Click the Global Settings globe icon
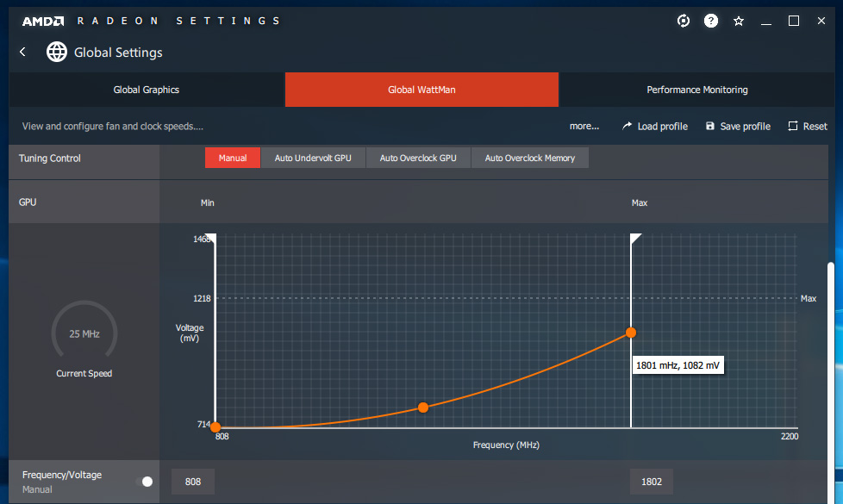 coord(57,53)
